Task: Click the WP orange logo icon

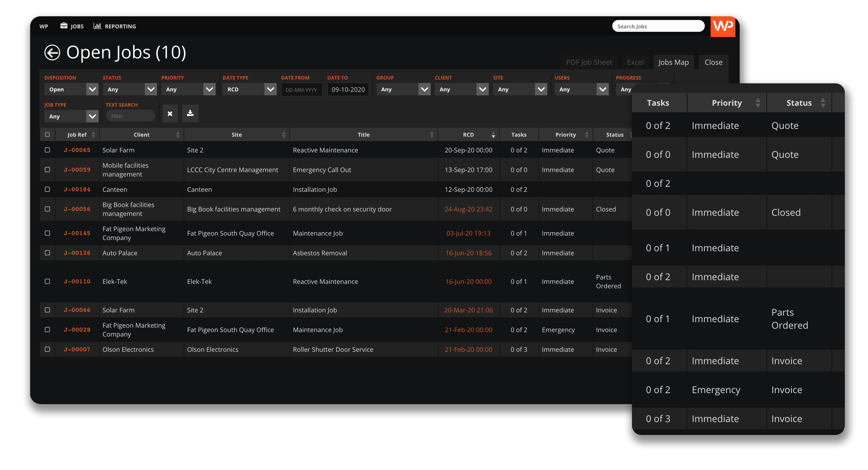Action: pyautogui.click(x=722, y=26)
